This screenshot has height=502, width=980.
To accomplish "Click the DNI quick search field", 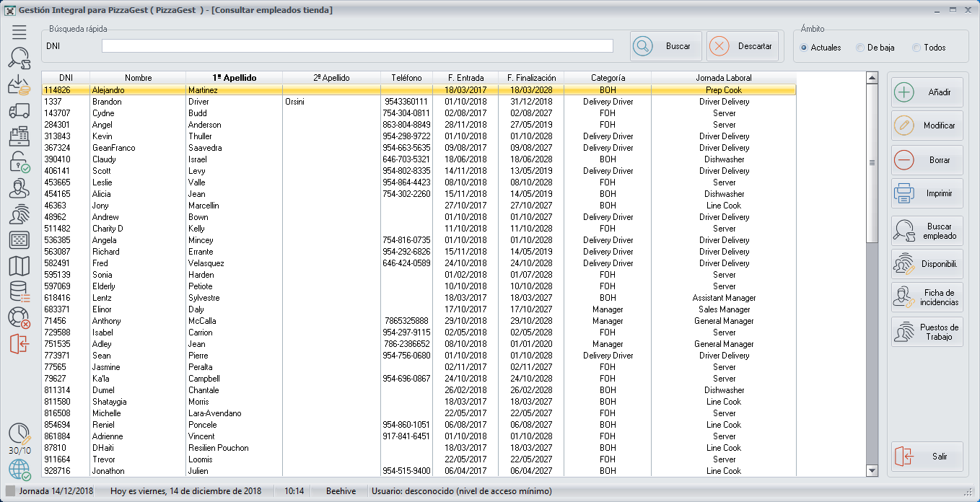I will (x=357, y=46).
